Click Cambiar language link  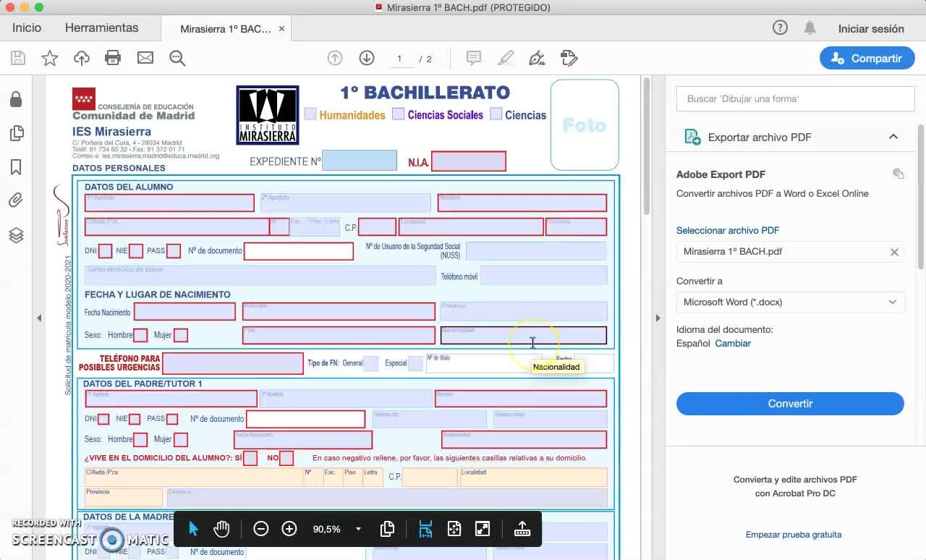pyautogui.click(x=733, y=344)
